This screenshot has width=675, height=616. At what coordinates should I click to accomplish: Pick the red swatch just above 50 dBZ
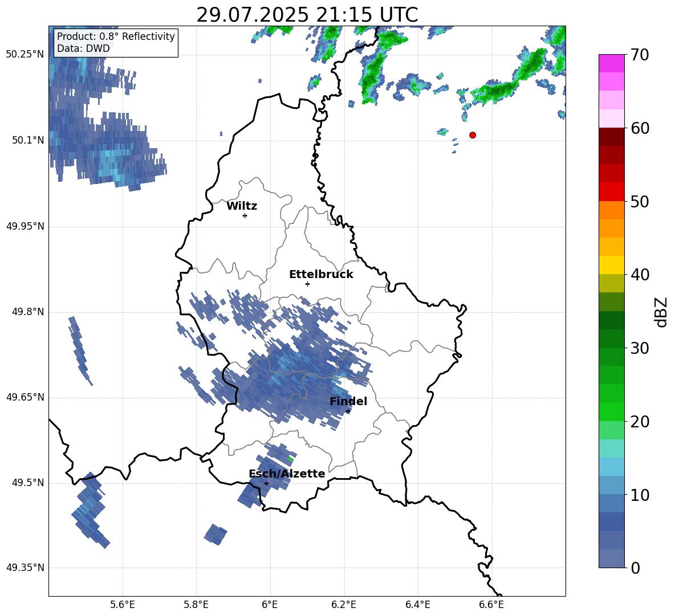611,192
